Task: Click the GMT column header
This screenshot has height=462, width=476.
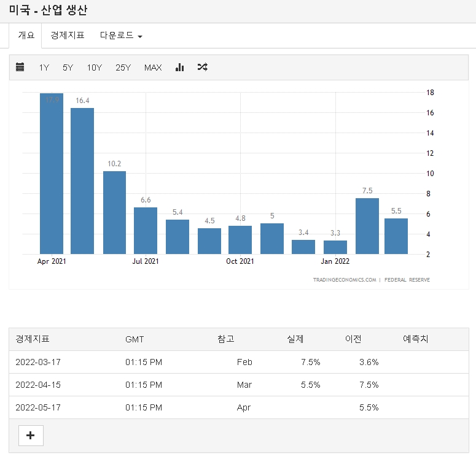Action: pyautogui.click(x=135, y=339)
